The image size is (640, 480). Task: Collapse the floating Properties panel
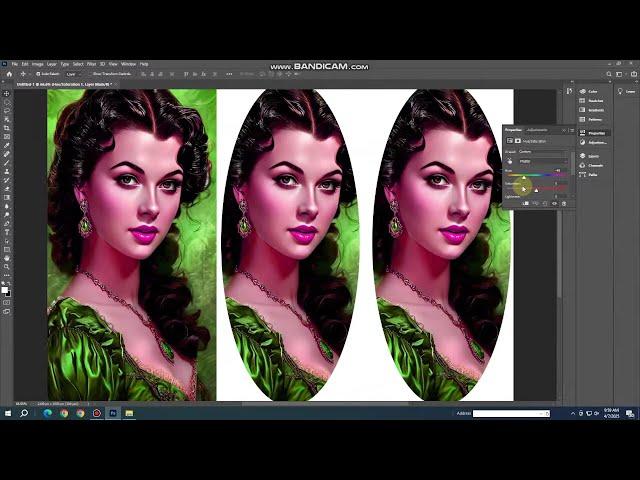564,130
